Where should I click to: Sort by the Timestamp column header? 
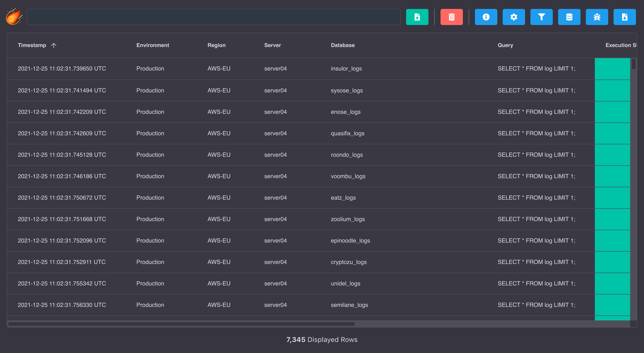click(32, 45)
